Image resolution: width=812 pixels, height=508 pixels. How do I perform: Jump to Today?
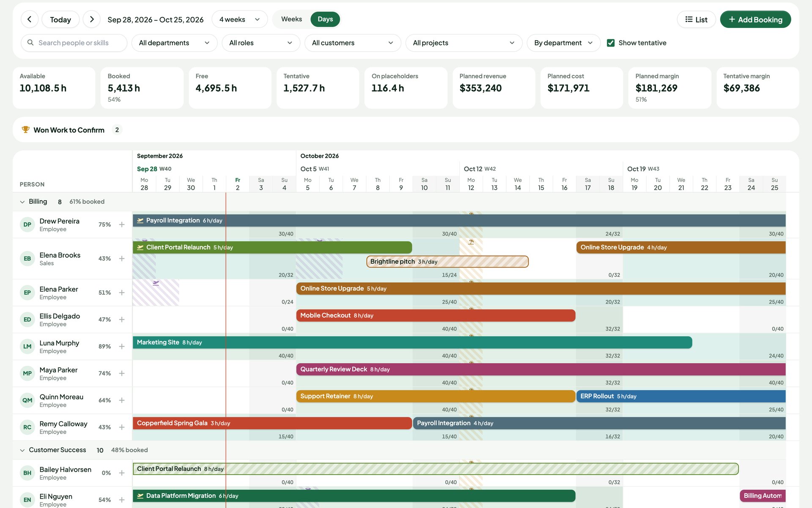click(x=60, y=19)
